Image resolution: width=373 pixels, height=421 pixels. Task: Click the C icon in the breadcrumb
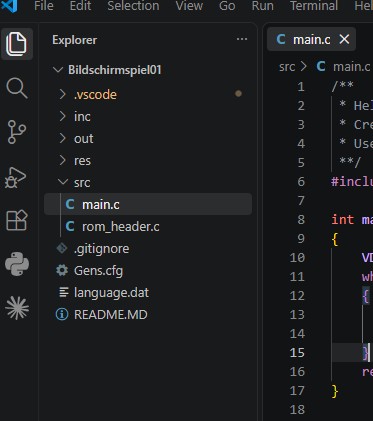[x=321, y=67]
